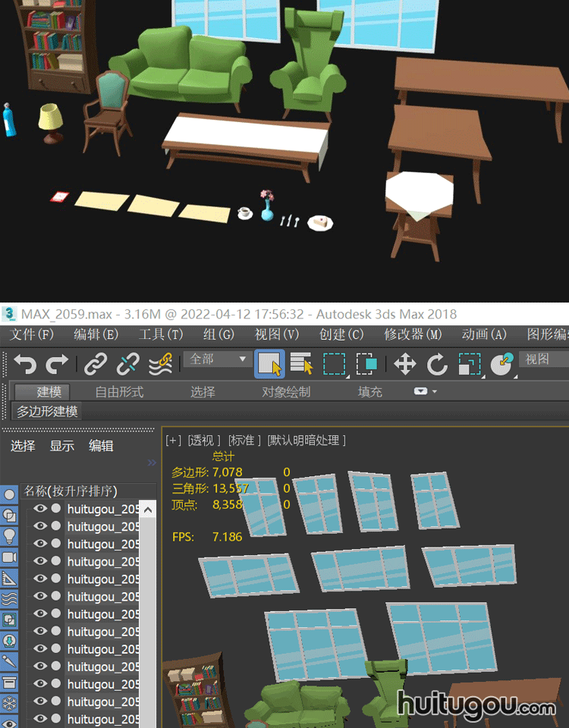Open the 创建(C) menu
This screenshot has width=569, height=728.
tap(341, 334)
